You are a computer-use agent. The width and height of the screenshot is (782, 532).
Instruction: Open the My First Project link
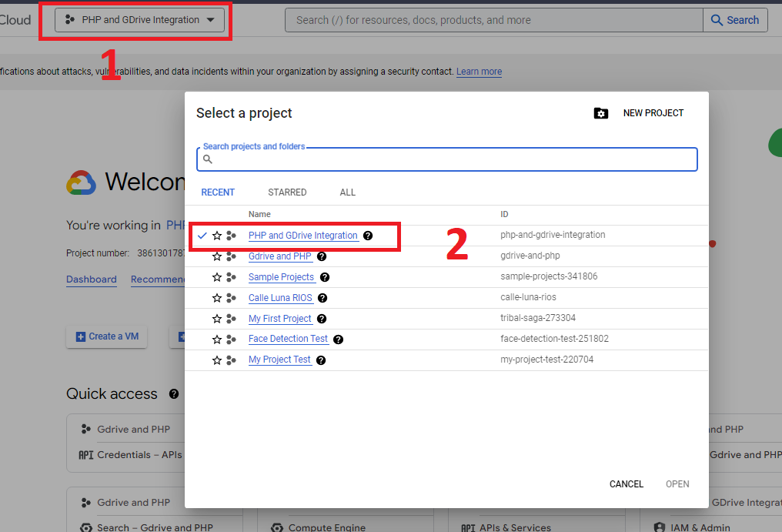(280, 319)
